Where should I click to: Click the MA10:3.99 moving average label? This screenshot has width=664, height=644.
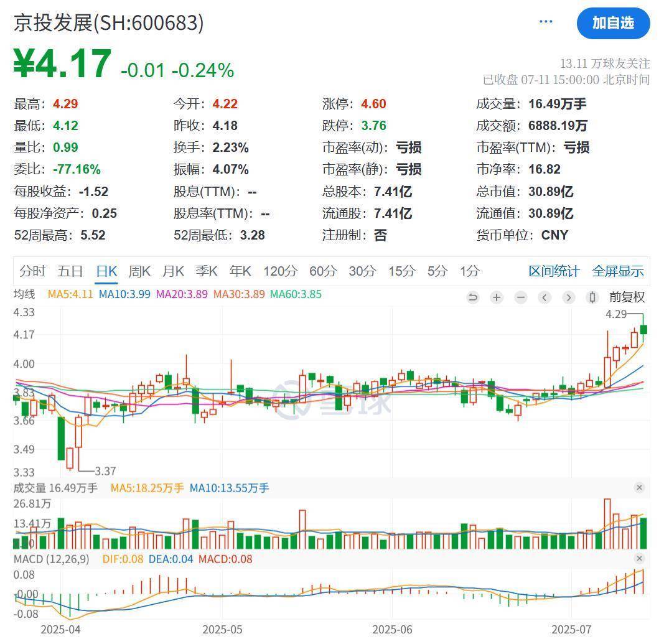pos(124,294)
